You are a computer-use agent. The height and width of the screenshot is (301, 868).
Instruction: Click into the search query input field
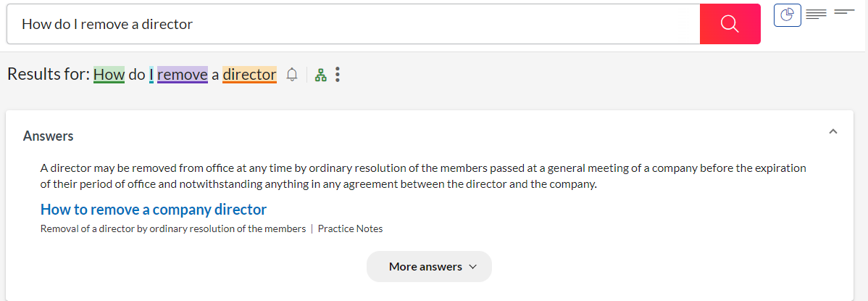pyautogui.click(x=348, y=24)
